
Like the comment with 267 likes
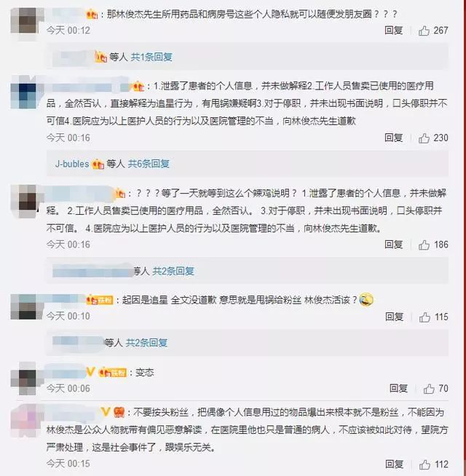point(424,31)
